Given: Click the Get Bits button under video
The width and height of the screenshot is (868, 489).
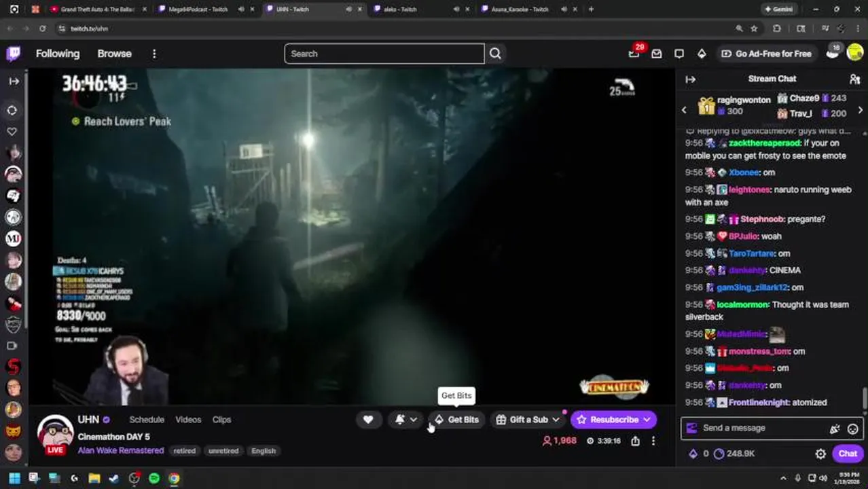Looking at the screenshot, I should (x=457, y=420).
